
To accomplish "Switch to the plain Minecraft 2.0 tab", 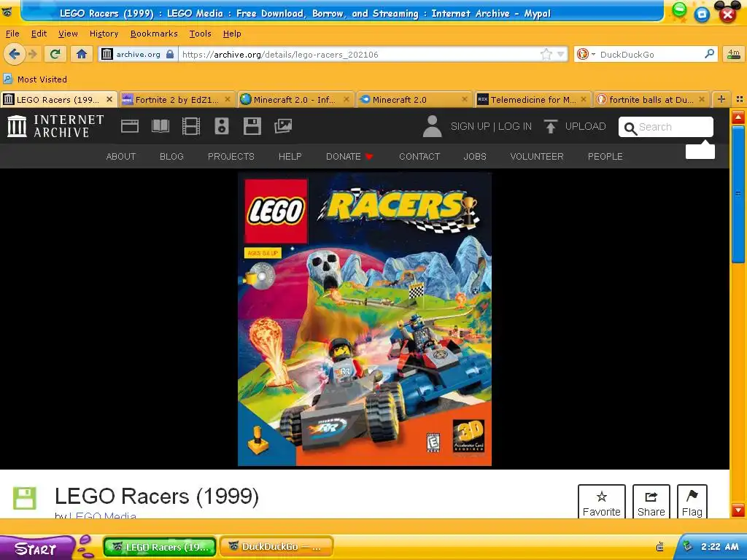I will point(414,99).
